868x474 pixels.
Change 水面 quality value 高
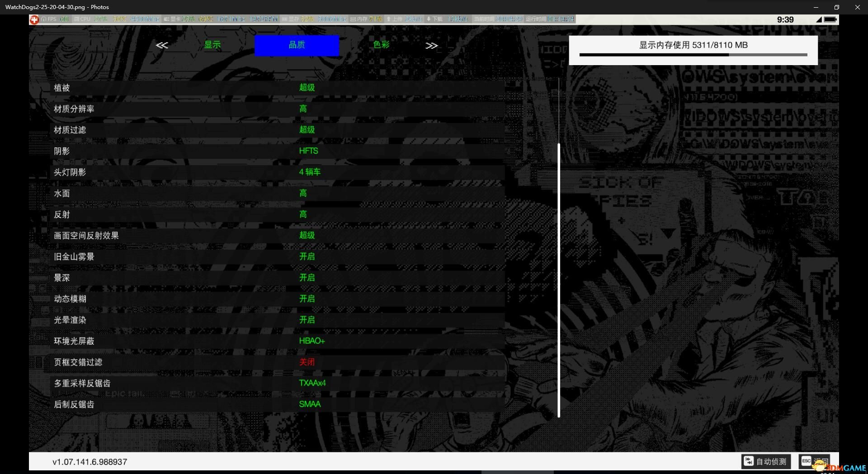[x=303, y=194]
